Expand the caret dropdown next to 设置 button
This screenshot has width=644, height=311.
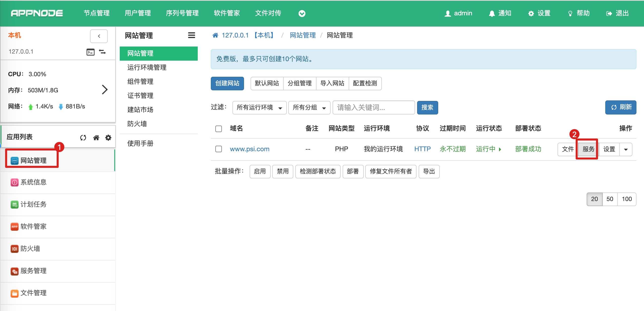point(626,149)
